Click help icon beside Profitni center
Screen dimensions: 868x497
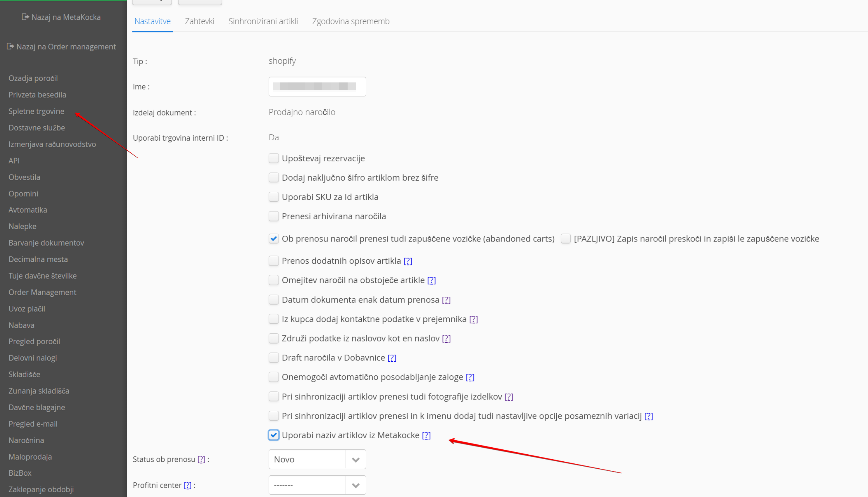point(187,485)
